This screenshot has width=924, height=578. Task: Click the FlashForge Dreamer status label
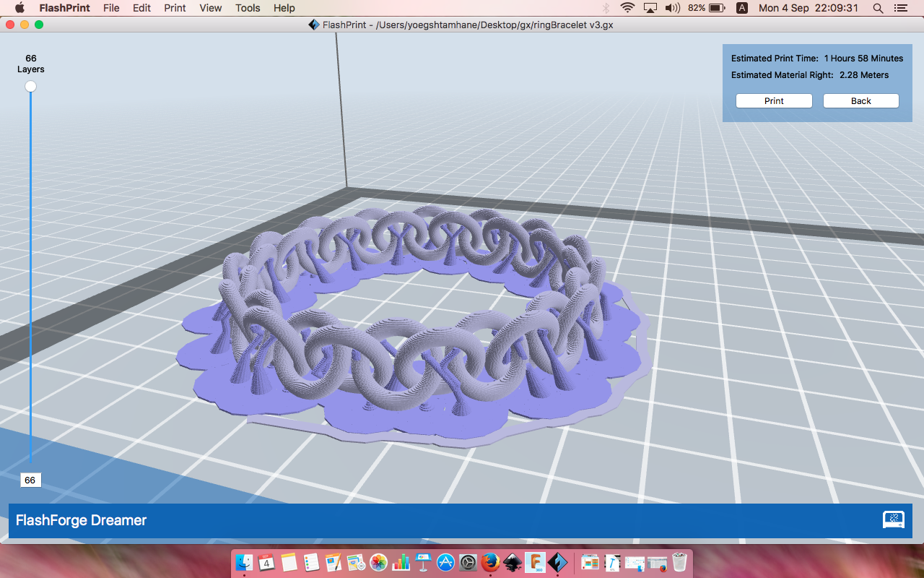pos(81,520)
